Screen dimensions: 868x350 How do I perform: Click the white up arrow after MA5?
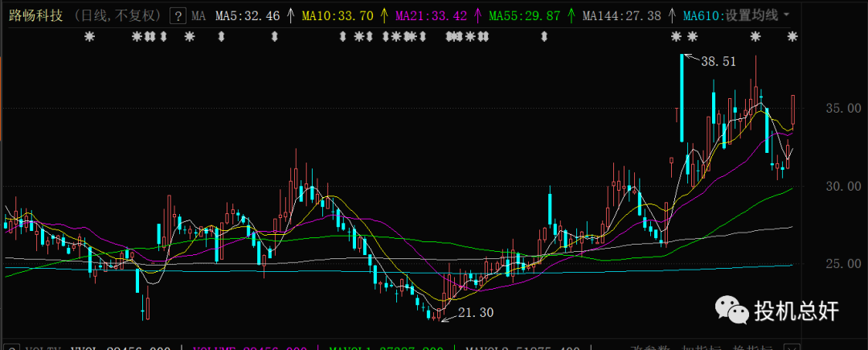[x=290, y=15]
